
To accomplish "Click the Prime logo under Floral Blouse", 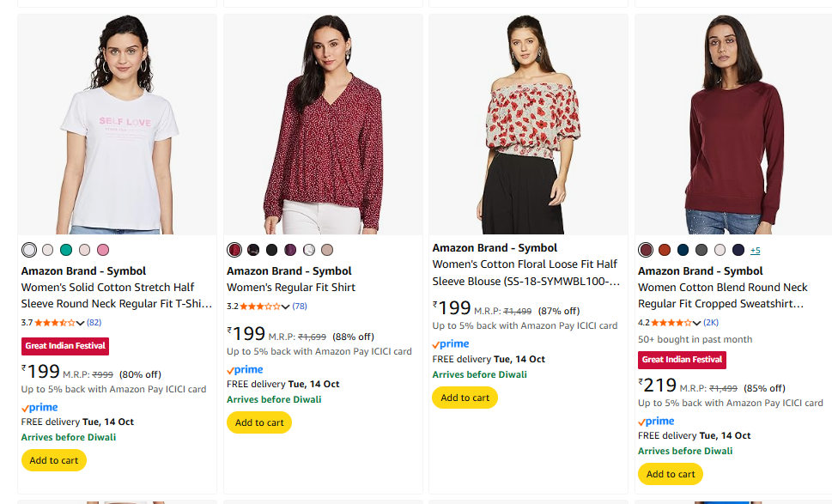I will coord(451,344).
